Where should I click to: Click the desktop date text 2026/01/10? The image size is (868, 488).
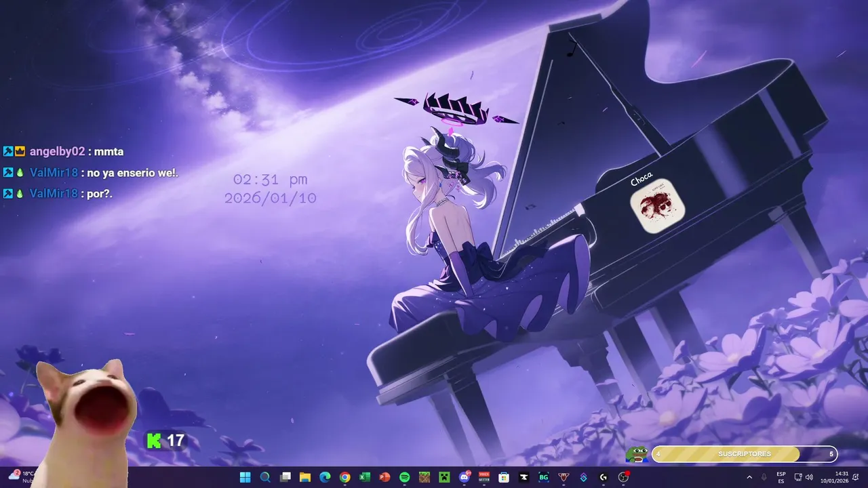(270, 198)
